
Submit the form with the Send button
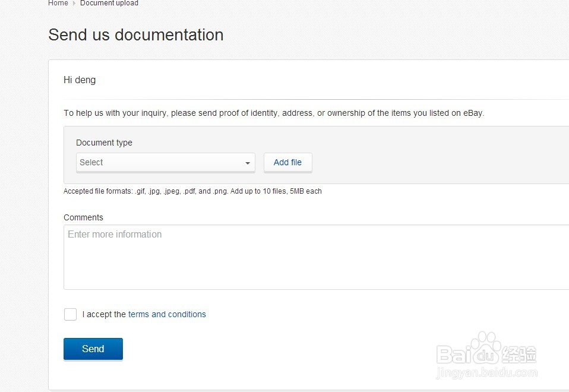click(93, 349)
